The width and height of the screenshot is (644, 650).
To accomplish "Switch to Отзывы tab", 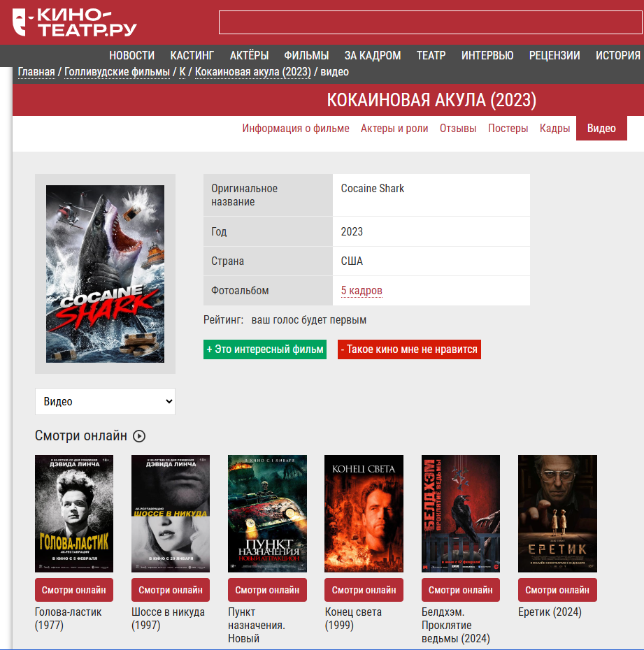I will pyautogui.click(x=458, y=129).
